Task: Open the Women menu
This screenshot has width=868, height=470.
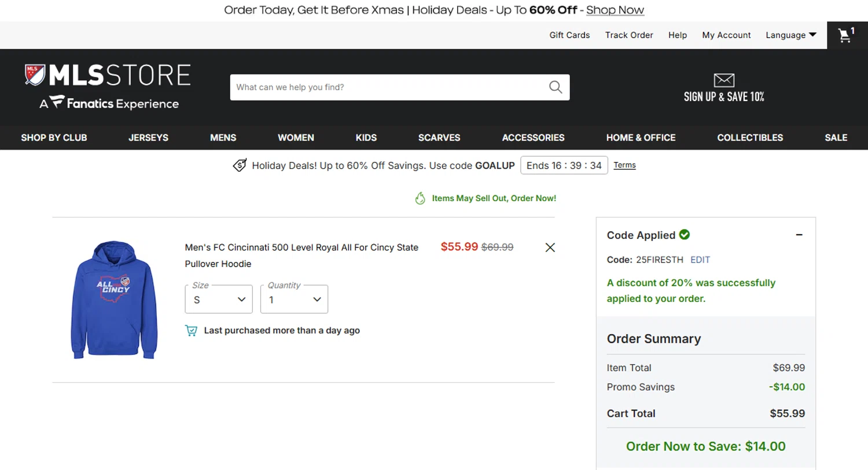Action: [x=296, y=138]
